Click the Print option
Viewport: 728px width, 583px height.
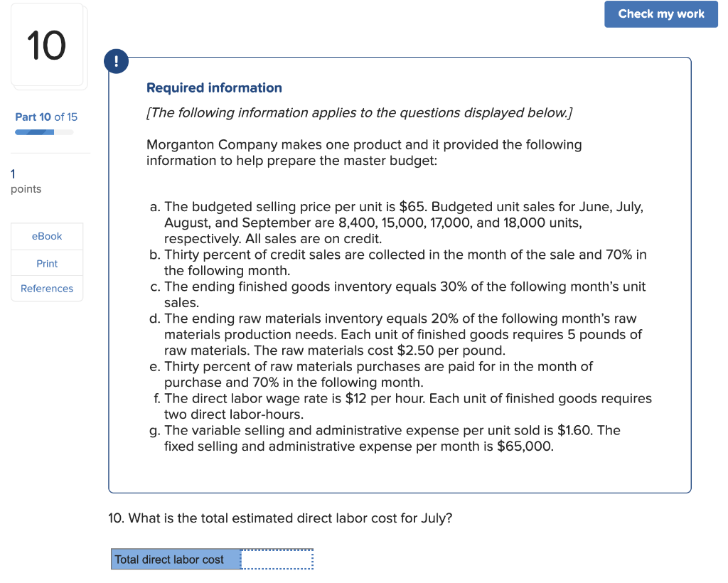tap(46, 262)
